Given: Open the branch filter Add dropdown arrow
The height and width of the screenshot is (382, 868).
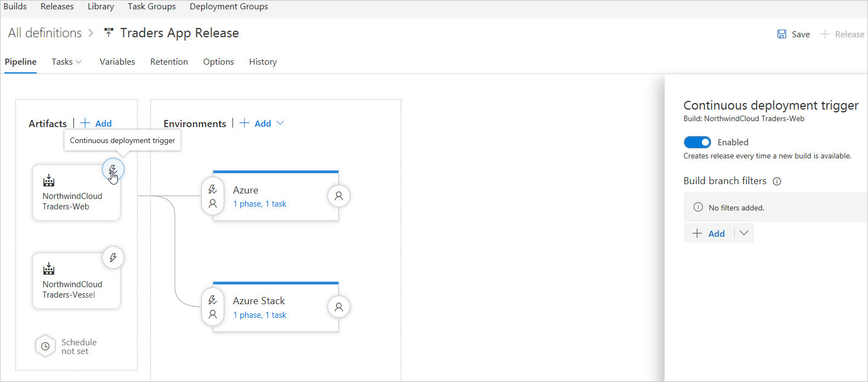Looking at the screenshot, I should click(744, 233).
